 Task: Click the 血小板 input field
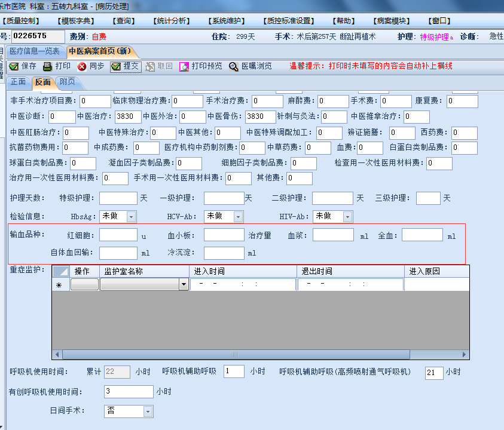[224, 235]
